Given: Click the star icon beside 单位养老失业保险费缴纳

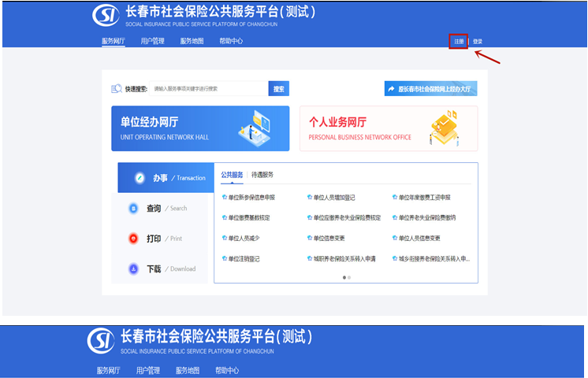Looking at the screenshot, I should (x=395, y=217).
